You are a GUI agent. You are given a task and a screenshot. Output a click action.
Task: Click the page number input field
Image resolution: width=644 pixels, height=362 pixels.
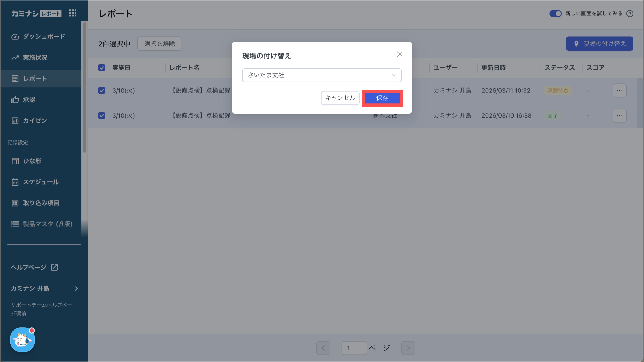tap(354, 348)
